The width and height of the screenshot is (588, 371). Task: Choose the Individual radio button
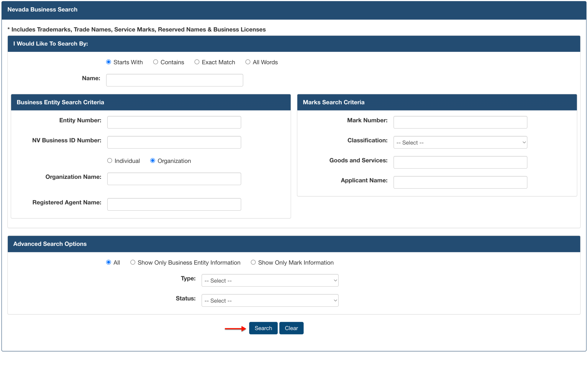click(110, 161)
